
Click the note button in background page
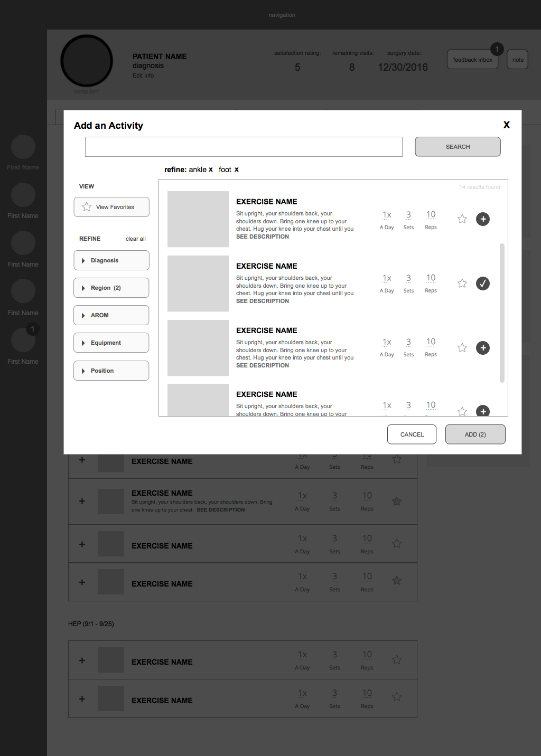[518, 60]
